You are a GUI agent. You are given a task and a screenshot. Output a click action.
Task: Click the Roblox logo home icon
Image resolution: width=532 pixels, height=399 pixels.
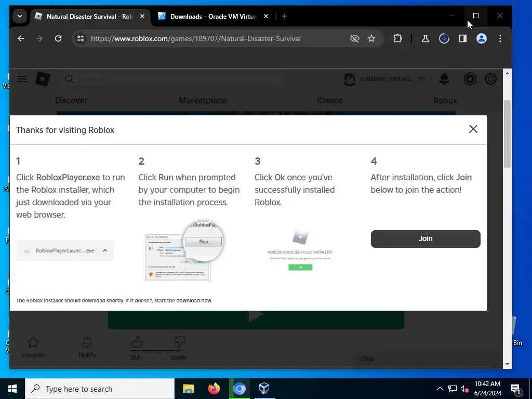(43, 79)
